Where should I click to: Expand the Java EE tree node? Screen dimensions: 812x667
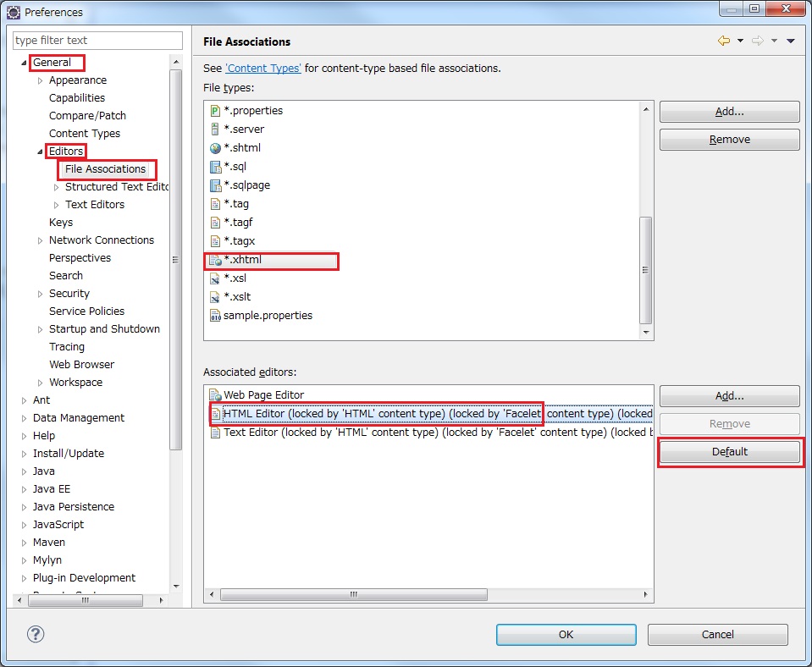[24, 489]
